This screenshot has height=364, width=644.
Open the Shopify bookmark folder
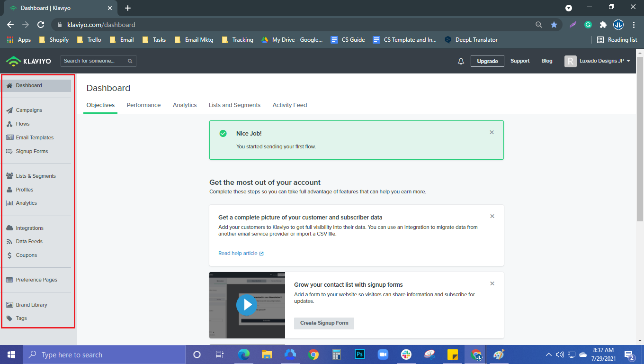click(54, 40)
